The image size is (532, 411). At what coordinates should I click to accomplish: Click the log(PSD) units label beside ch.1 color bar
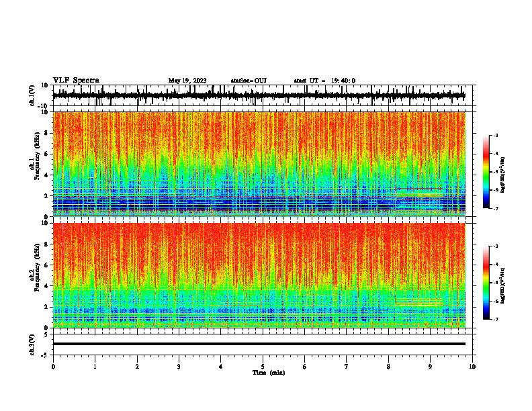coord(503,175)
